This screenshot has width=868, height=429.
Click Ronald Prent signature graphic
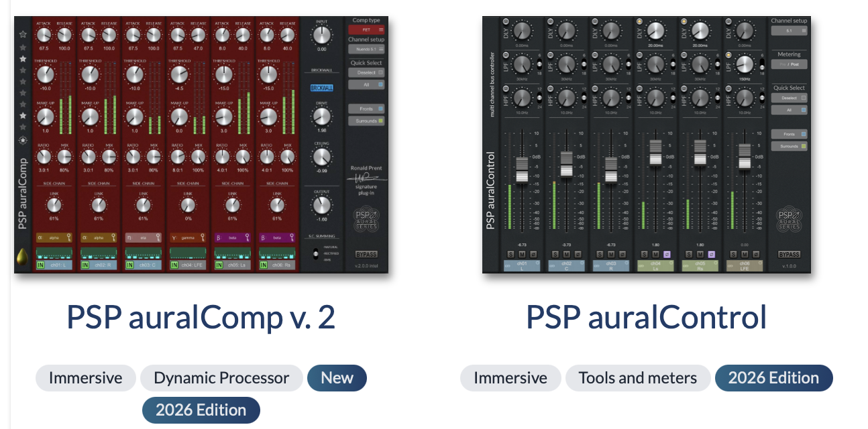point(366,179)
